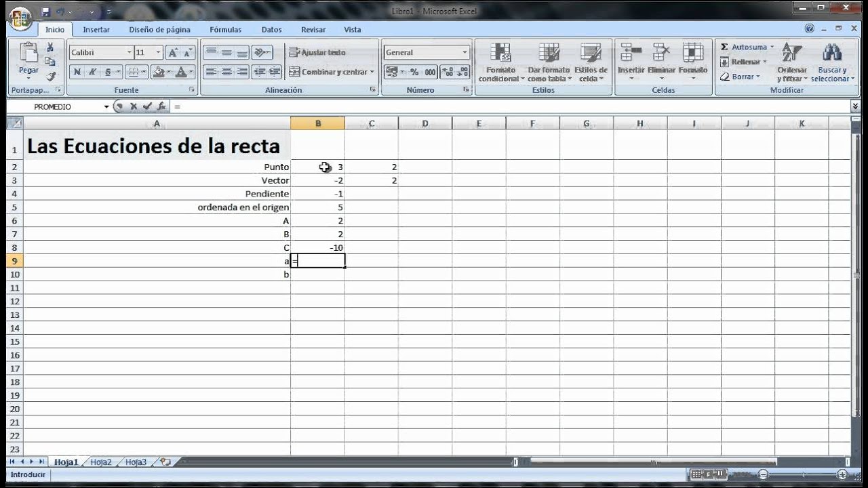This screenshot has height=488, width=868.
Task: Decrease font size with small A
Action: click(x=187, y=52)
